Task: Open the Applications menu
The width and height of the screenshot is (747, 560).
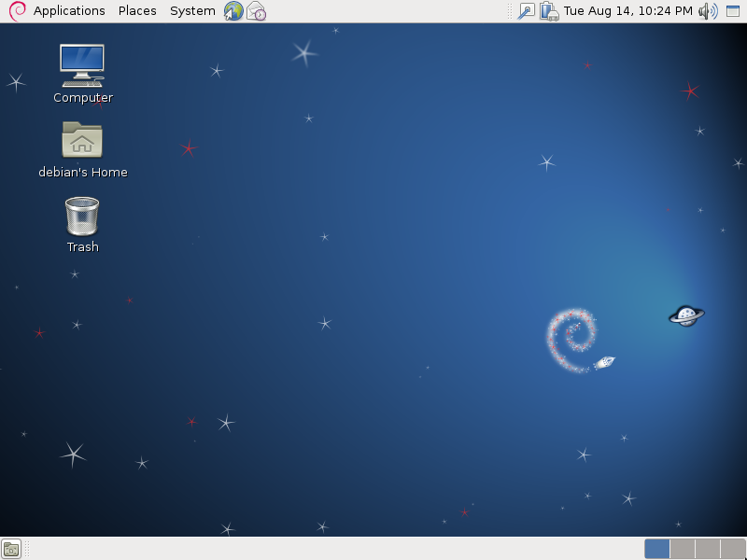Action: click(x=69, y=11)
